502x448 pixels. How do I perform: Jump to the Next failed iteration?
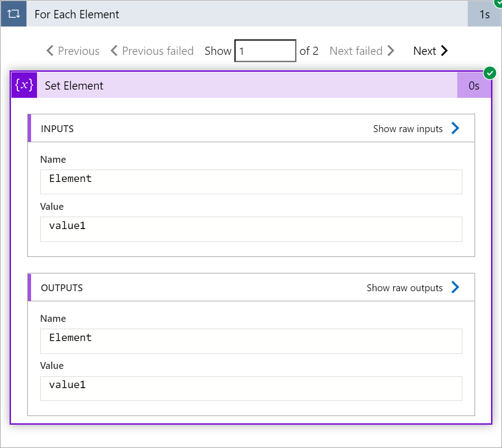tap(356, 51)
